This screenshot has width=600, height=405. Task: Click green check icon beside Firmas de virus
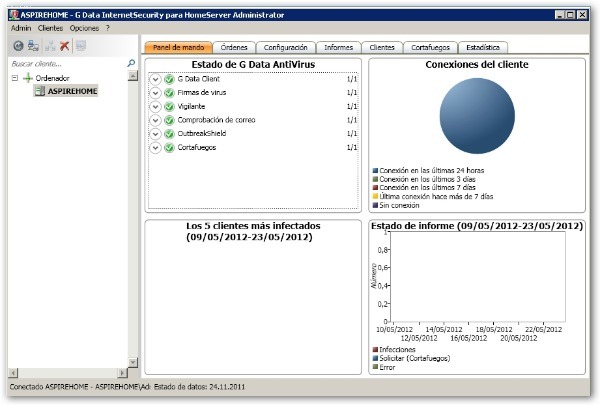coord(169,93)
